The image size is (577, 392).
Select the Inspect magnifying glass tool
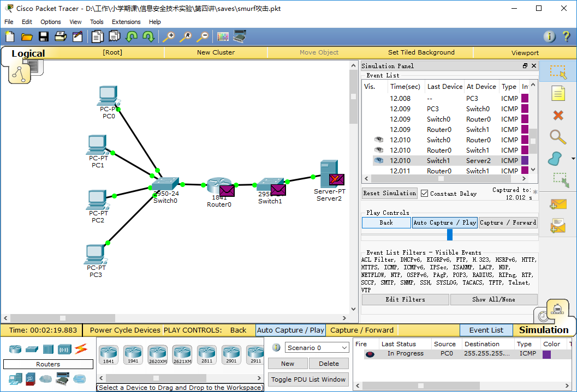point(558,137)
